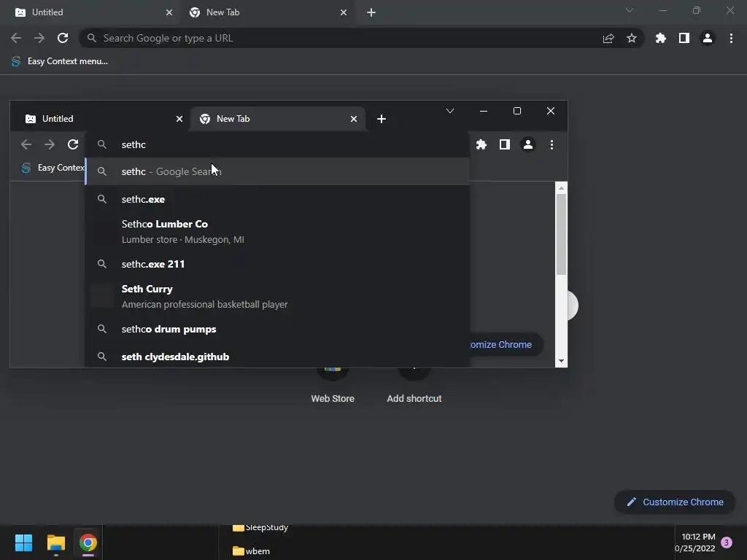Open tab search chevron in inner window
The image size is (747, 560).
coord(449,111)
